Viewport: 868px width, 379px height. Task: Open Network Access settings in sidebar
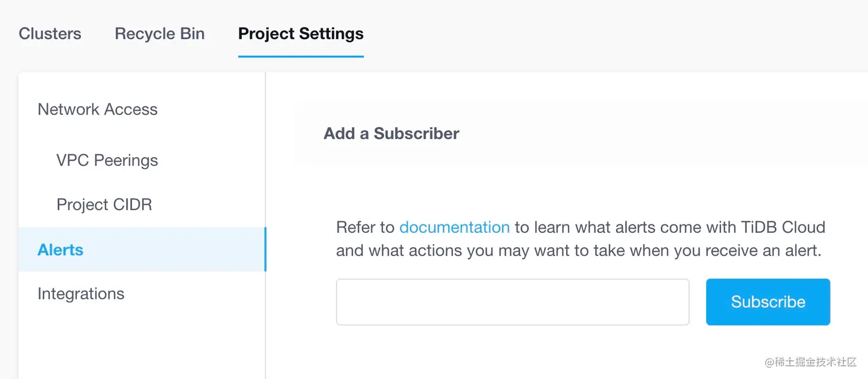tap(98, 110)
